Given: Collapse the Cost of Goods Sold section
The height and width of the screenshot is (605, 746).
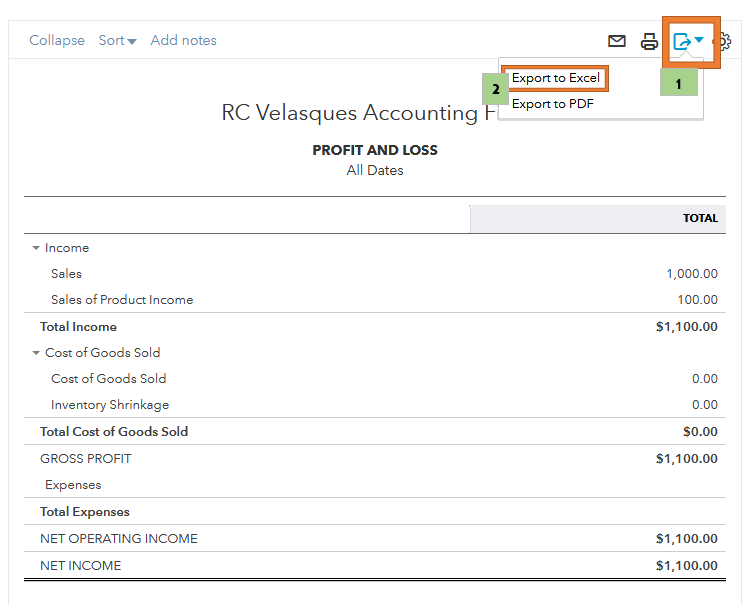Looking at the screenshot, I should 36,353.
